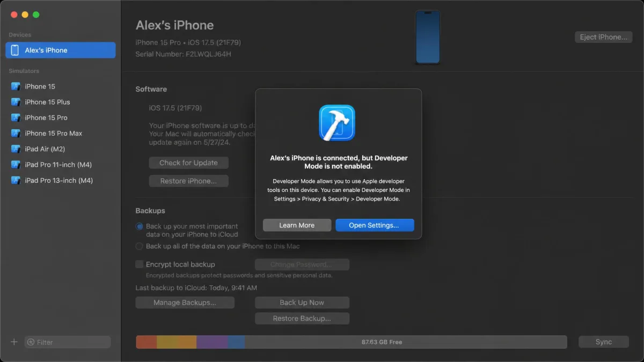This screenshot has height=362, width=644.
Task: Click Check for Update button
Action: pos(188,162)
